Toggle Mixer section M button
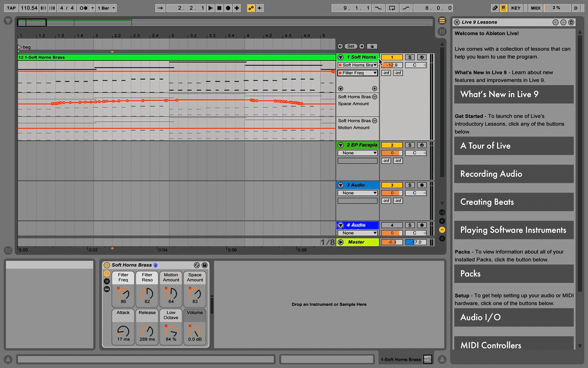This screenshot has width=588, height=368. click(x=442, y=230)
